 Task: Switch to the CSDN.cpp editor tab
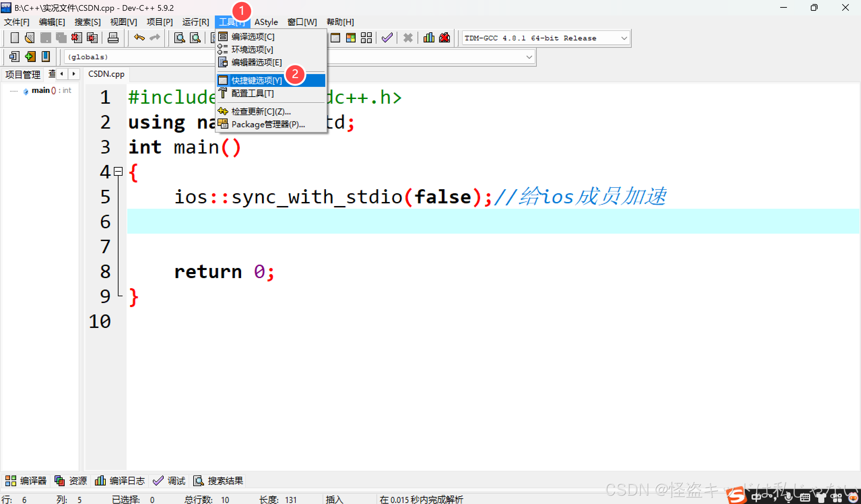[x=106, y=74]
